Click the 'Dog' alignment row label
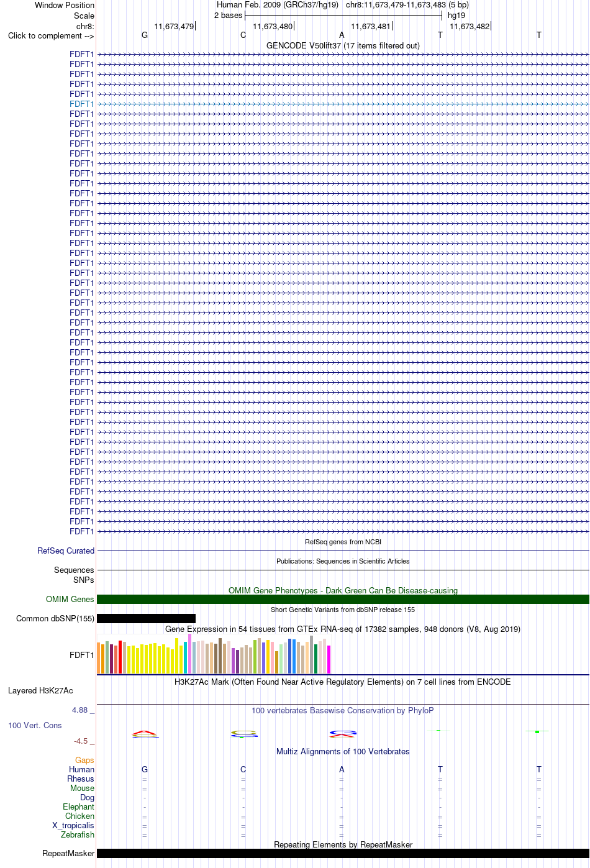 (88, 797)
